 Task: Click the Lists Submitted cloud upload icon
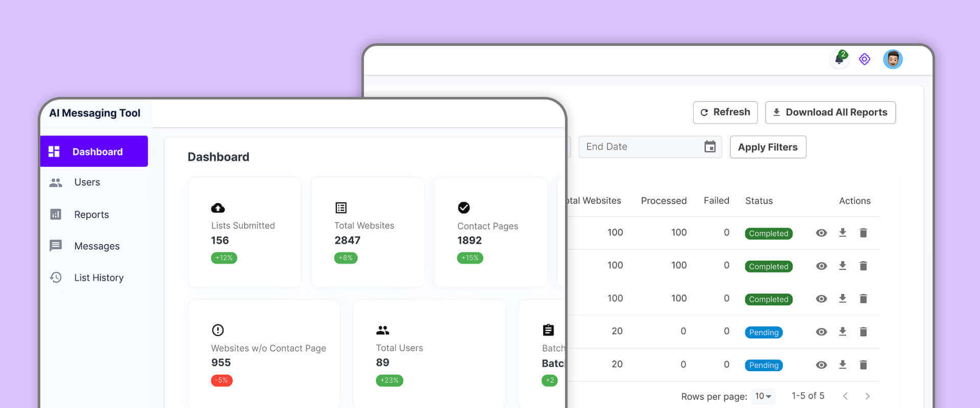(x=218, y=208)
